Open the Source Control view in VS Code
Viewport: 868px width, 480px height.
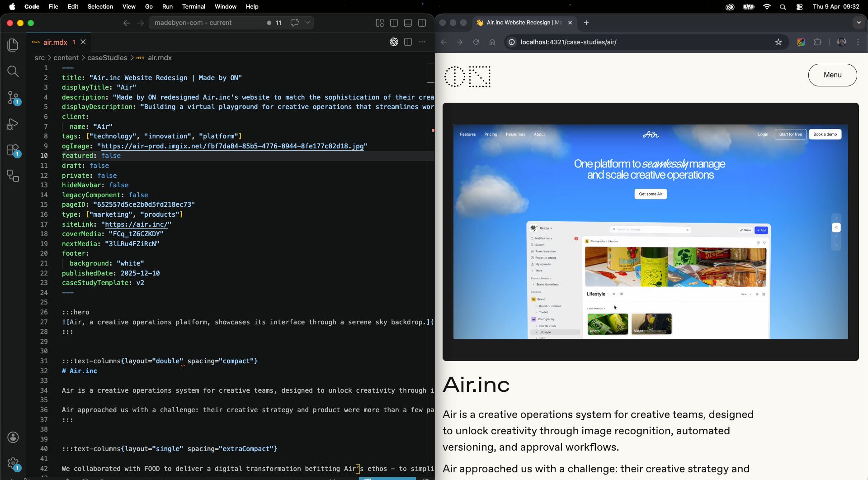pos(13,98)
